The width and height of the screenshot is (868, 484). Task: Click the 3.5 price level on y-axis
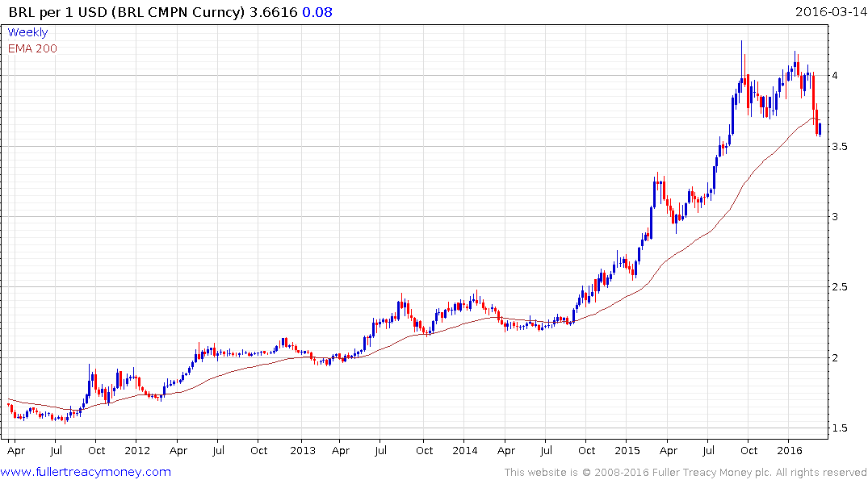839,146
